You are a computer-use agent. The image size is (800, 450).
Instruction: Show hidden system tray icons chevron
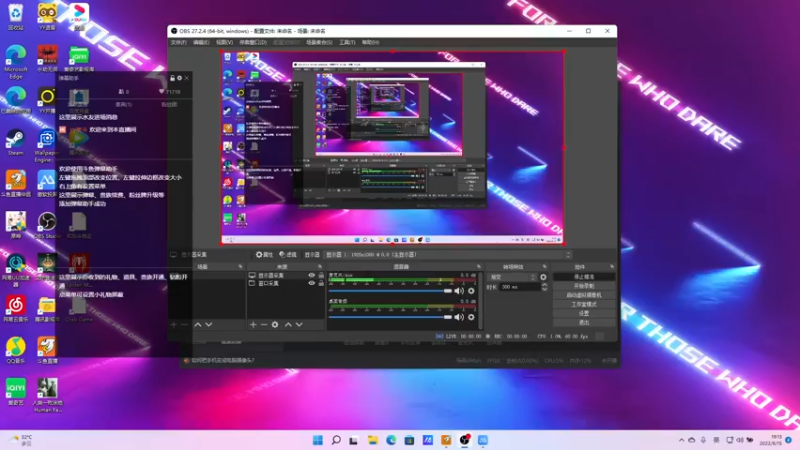(x=681, y=440)
